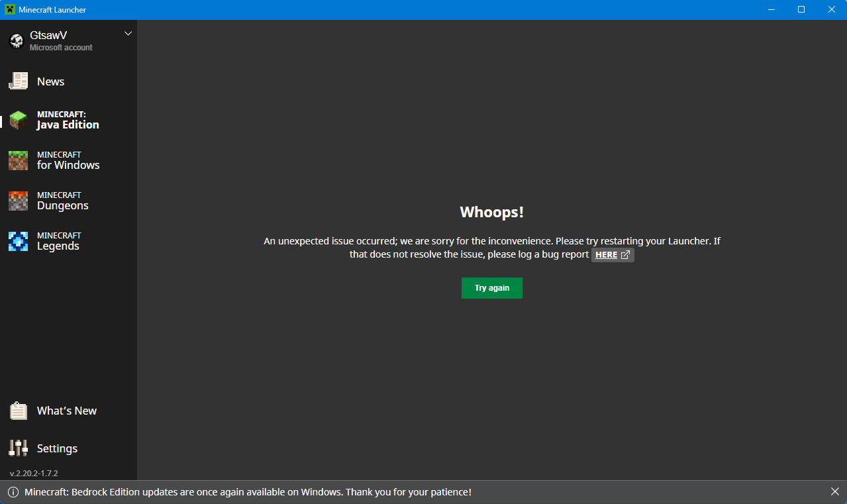
Task: Click the Whoops! heading
Action: click(x=492, y=212)
